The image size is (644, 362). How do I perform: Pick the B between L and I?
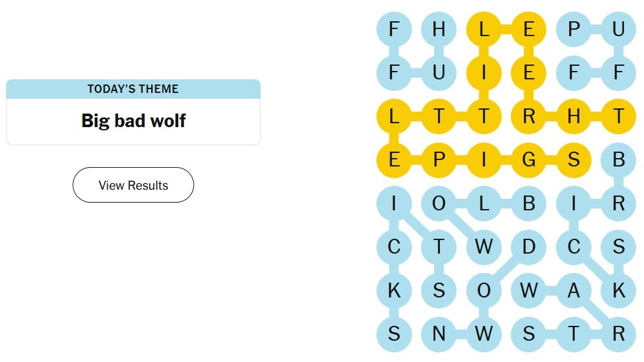528,203
